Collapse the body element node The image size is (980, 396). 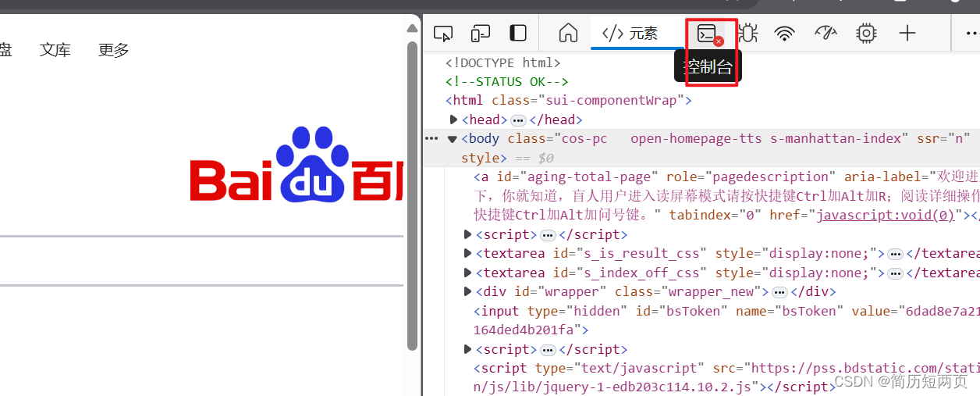tap(452, 139)
